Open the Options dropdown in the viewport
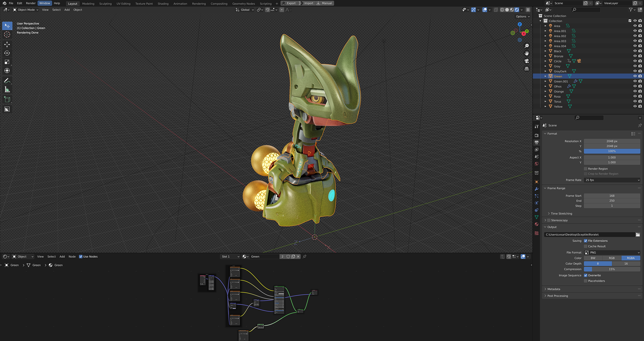 [x=523, y=16]
